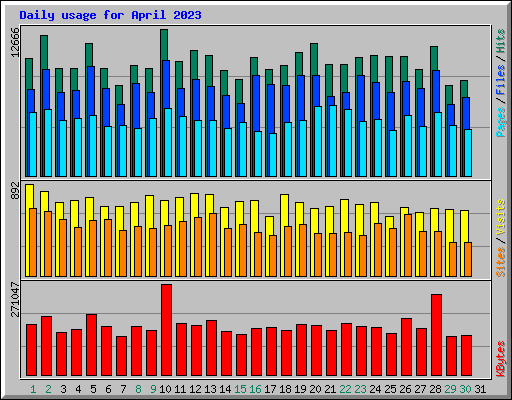
Task: Click the '892' y-axis label
Action: [x=15, y=190]
